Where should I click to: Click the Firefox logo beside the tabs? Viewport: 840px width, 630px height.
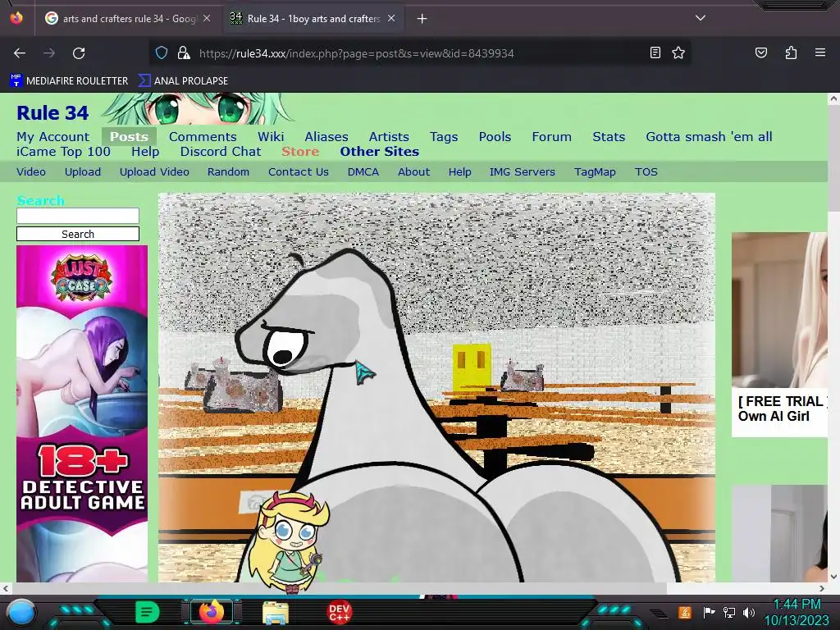click(16, 18)
